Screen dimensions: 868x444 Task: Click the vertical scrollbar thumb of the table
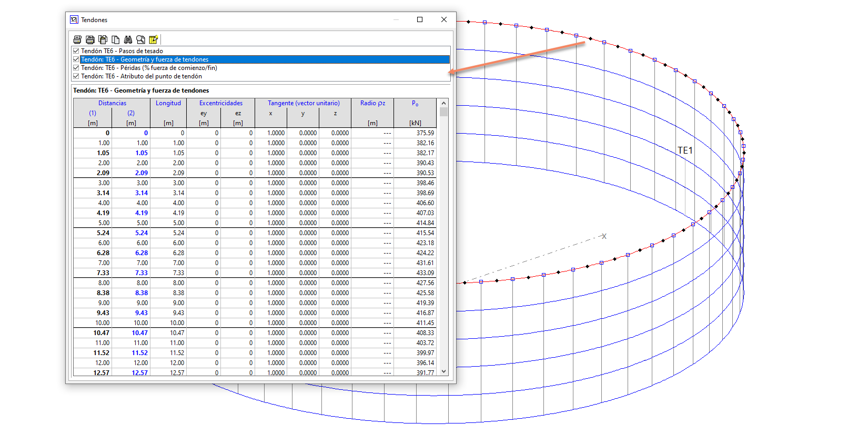click(443, 112)
